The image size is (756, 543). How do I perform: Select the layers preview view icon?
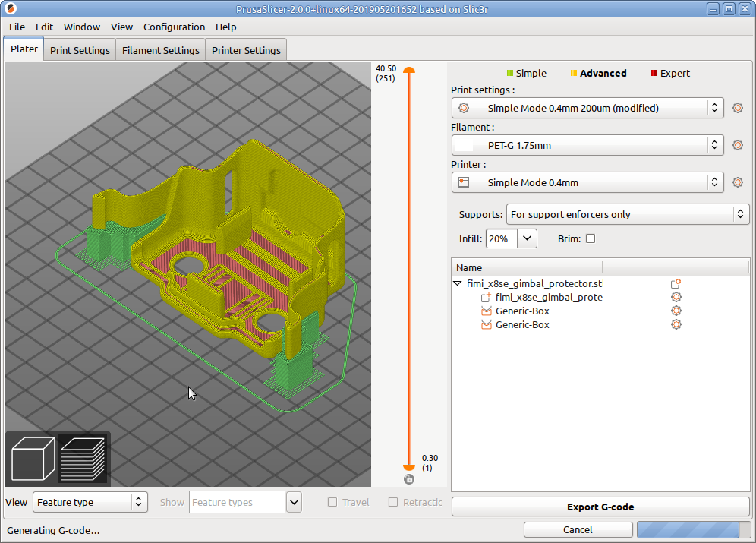pos(83,459)
